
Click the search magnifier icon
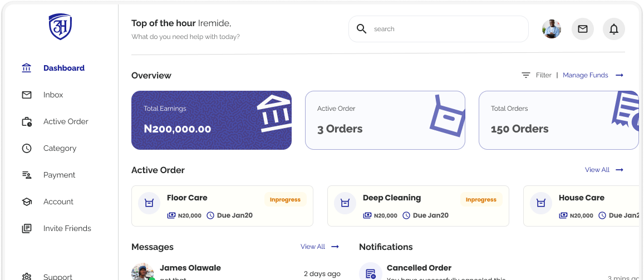(362, 29)
